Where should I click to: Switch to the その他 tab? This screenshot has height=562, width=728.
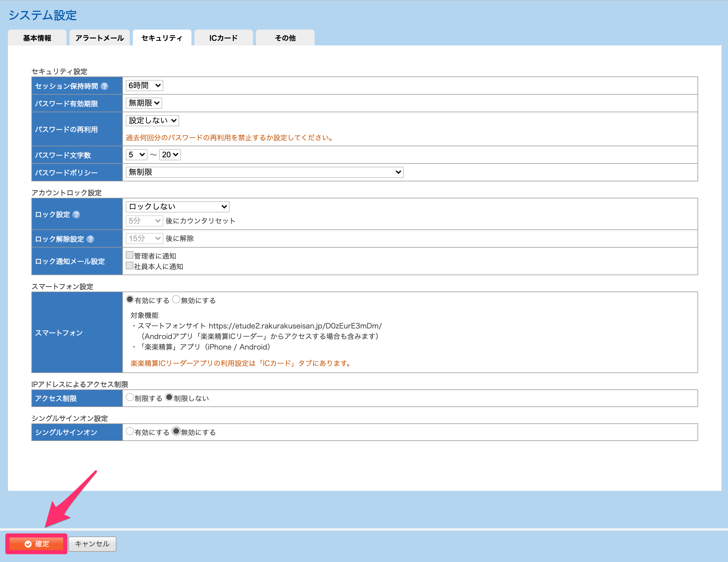[x=285, y=38]
